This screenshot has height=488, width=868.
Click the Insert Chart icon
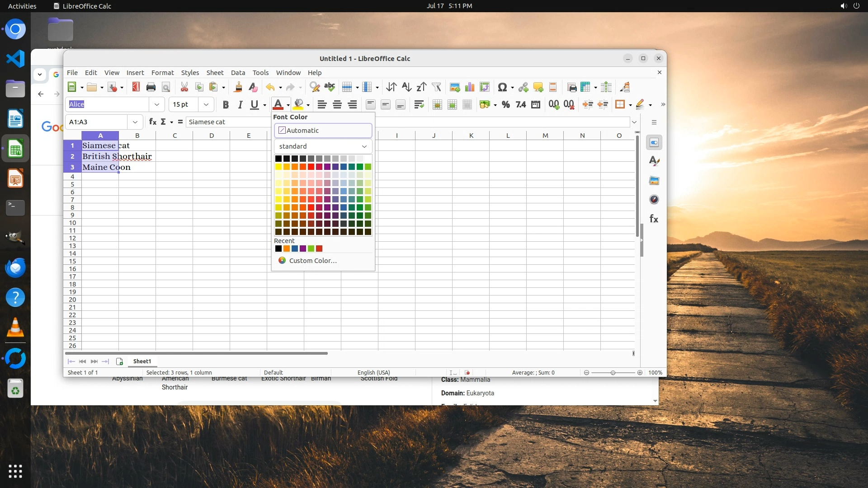tap(470, 87)
